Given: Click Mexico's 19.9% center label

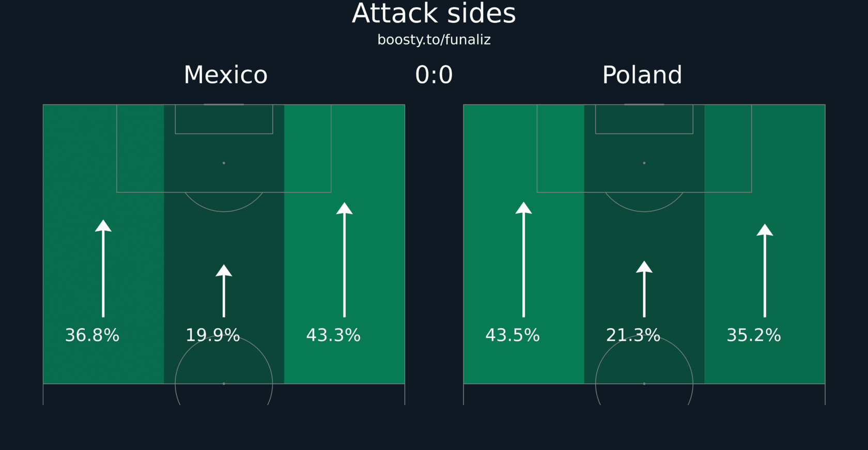Looking at the screenshot, I should [x=213, y=335].
